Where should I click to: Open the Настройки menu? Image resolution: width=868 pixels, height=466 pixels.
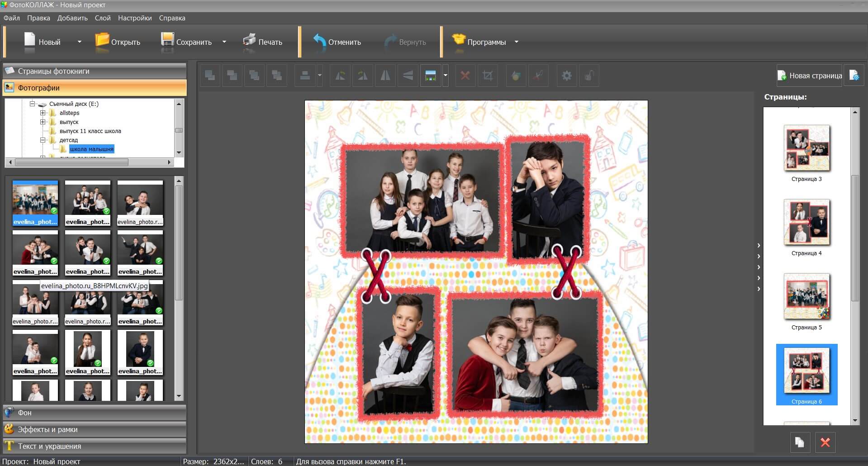click(135, 18)
